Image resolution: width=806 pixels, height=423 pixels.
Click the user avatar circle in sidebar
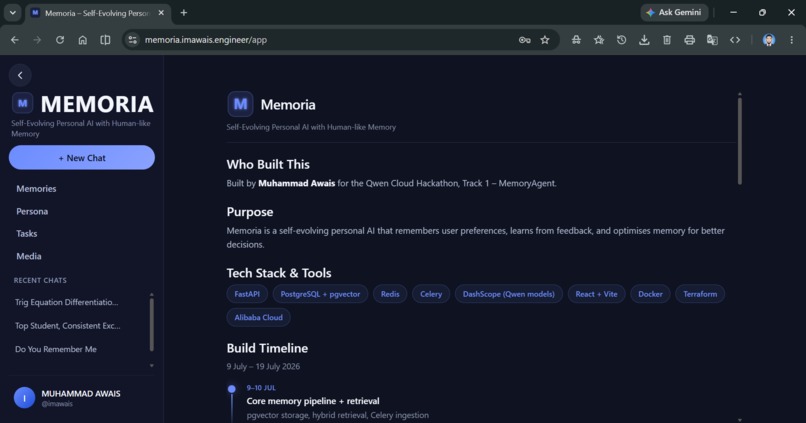(24, 398)
